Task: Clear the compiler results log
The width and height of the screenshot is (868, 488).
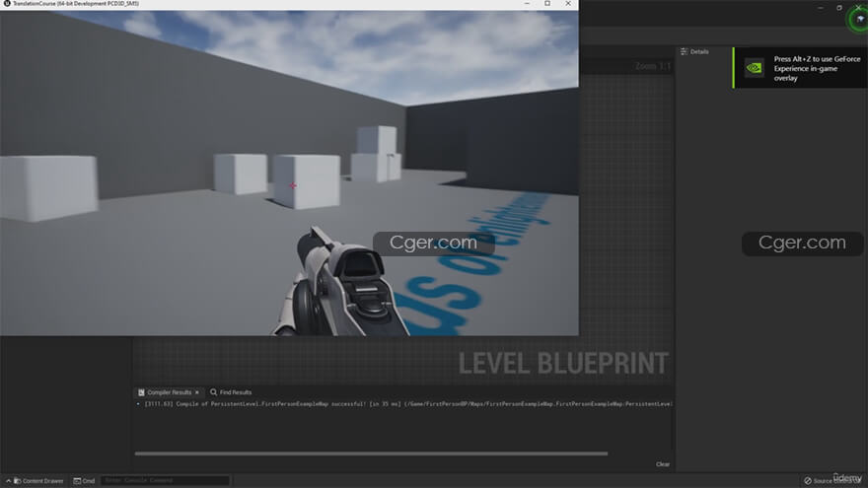Action: (663, 464)
